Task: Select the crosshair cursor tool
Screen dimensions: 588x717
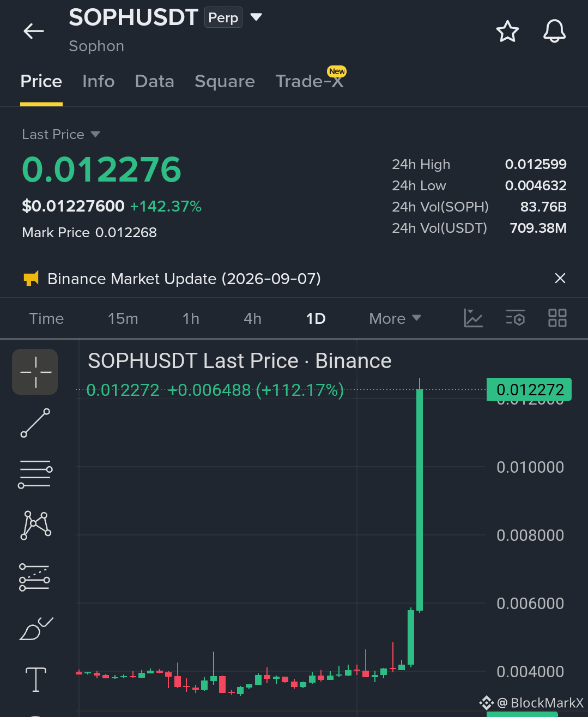Action: (x=35, y=372)
